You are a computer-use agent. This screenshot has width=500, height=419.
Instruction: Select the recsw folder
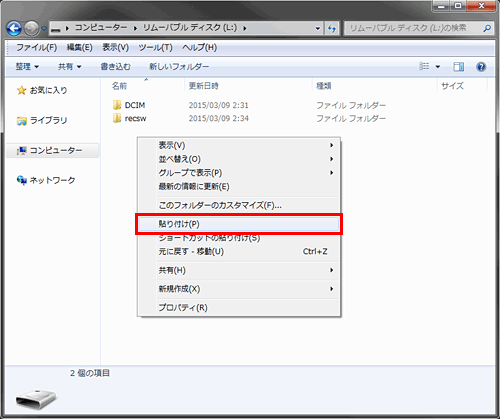click(130, 118)
